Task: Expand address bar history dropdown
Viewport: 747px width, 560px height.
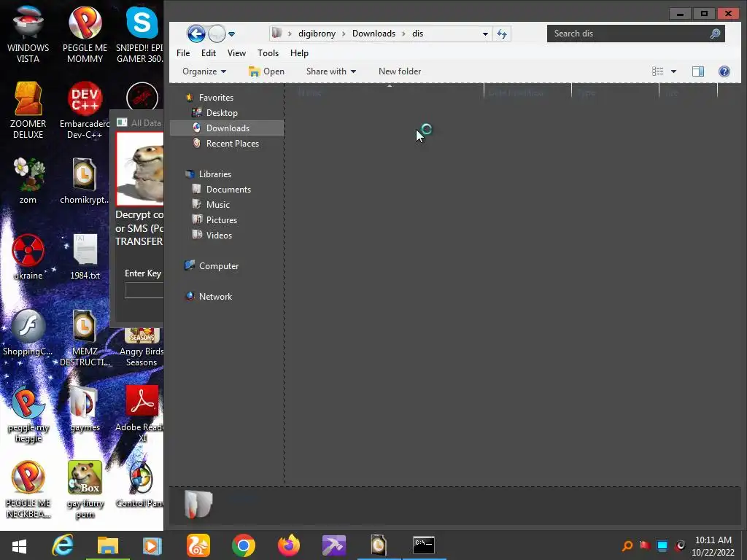Action: coord(485,34)
